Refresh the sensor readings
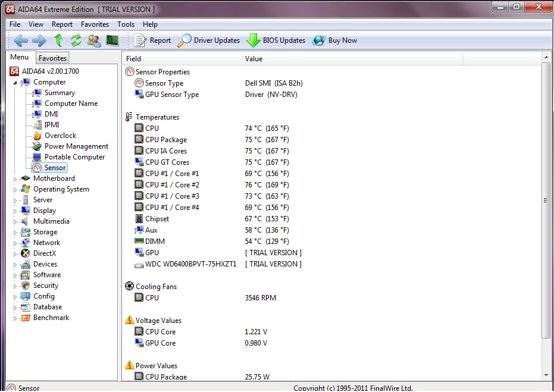The width and height of the screenshot is (554, 392). (x=76, y=40)
